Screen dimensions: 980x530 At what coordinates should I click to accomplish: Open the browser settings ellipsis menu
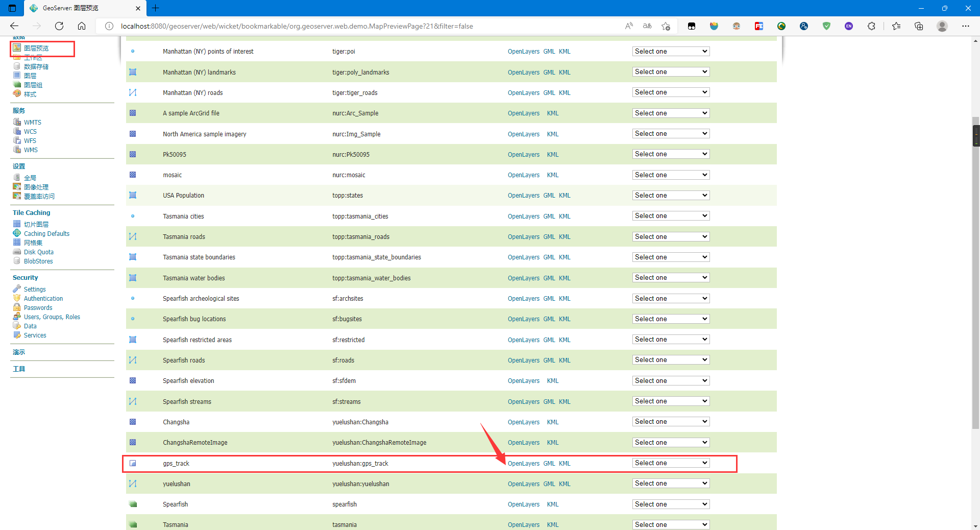[x=966, y=26]
